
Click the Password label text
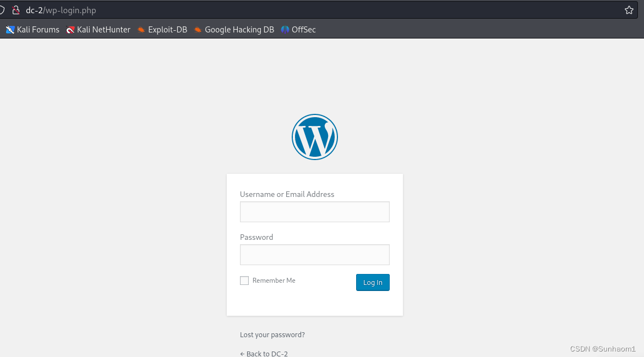(x=256, y=237)
